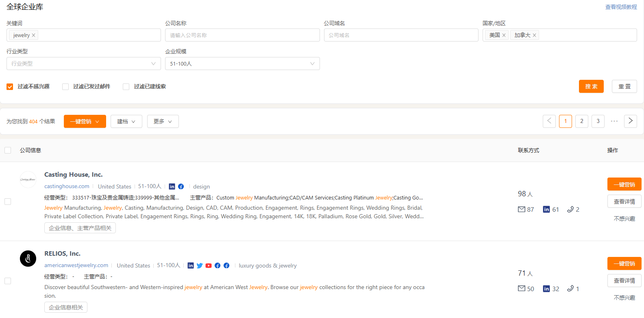Click the 公司名称 input field

(x=242, y=35)
